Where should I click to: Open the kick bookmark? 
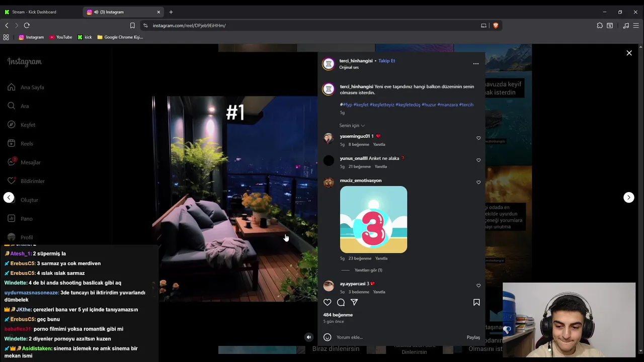tap(85, 37)
